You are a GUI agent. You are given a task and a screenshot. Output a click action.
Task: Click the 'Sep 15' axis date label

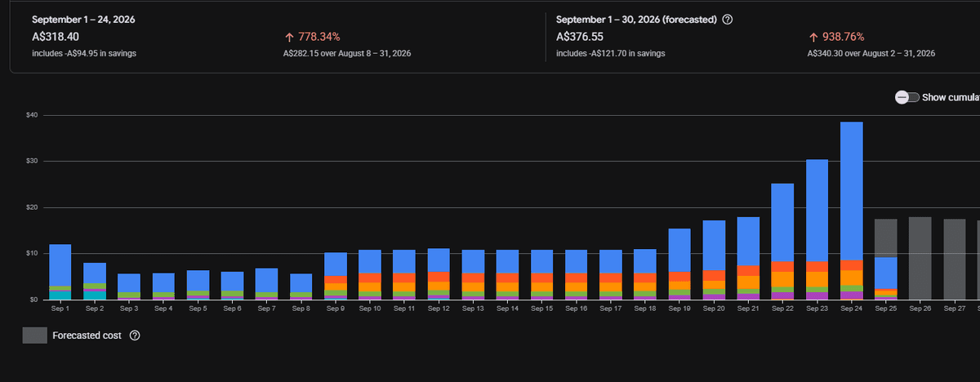(x=542, y=309)
